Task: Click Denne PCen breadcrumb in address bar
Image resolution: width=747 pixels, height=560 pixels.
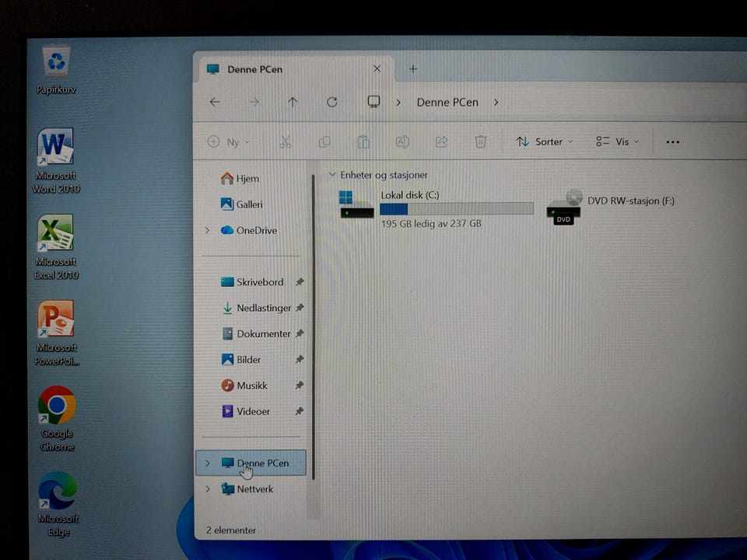Action: (447, 103)
